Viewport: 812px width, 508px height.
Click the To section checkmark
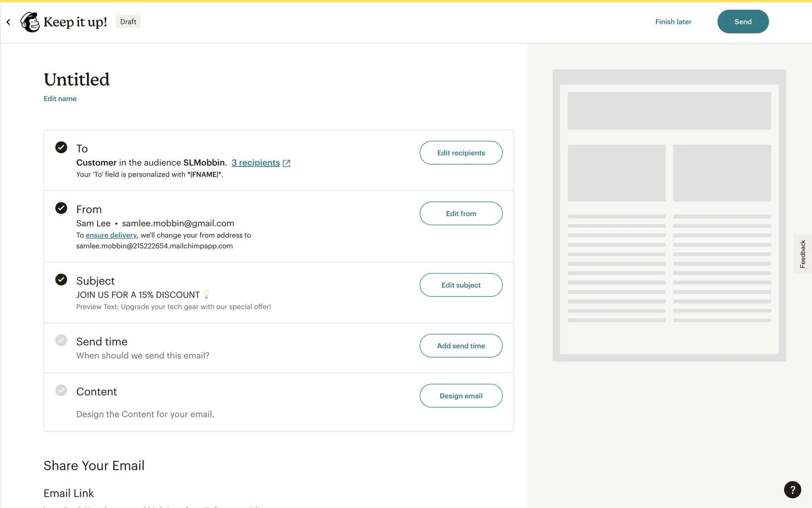click(61, 147)
